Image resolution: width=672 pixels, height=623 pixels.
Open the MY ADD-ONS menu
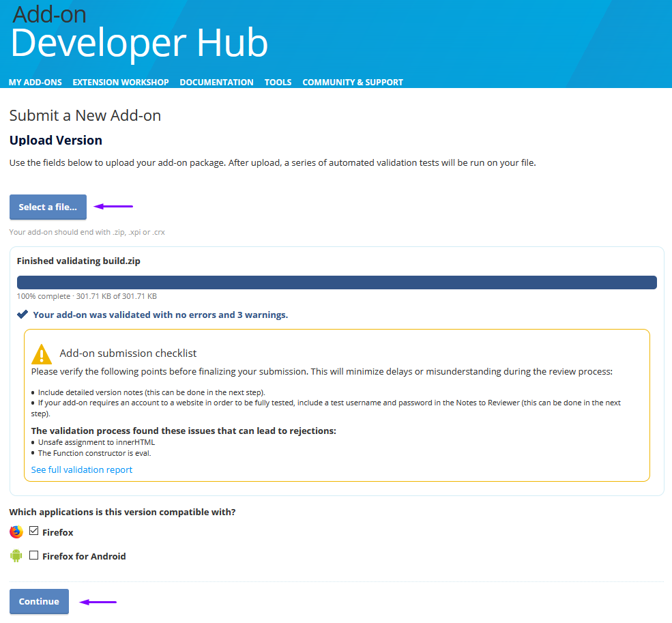click(35, 83)
